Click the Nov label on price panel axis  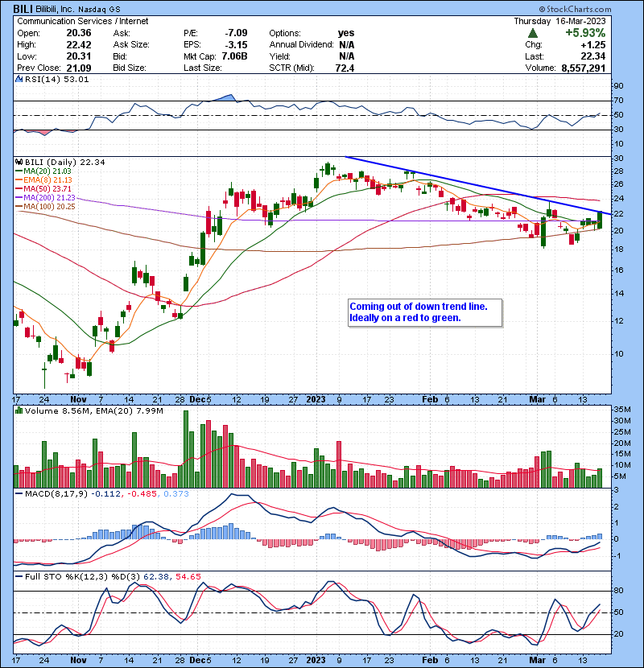[x=78, y=400]
